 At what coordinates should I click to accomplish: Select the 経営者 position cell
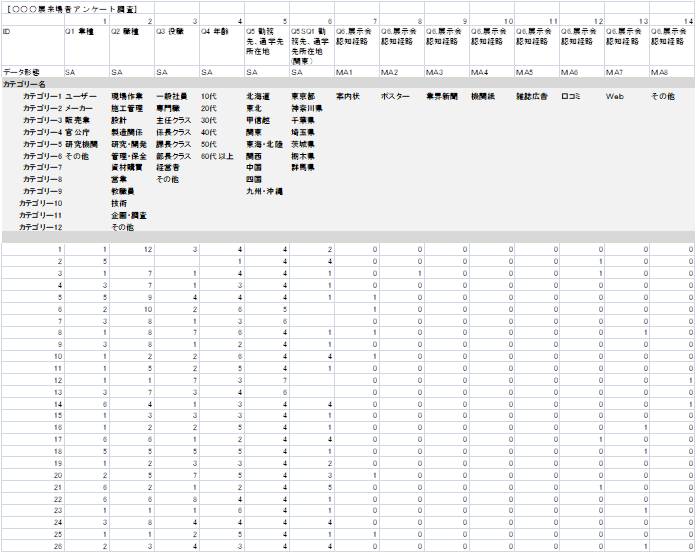170,168
